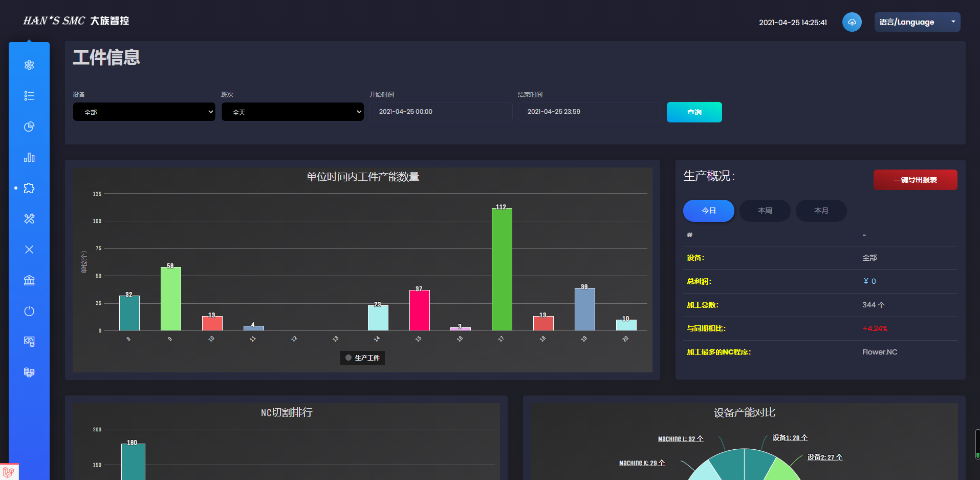Select the 本月 tab
Viewport: 980px width, 480px height.
[821, 211]
